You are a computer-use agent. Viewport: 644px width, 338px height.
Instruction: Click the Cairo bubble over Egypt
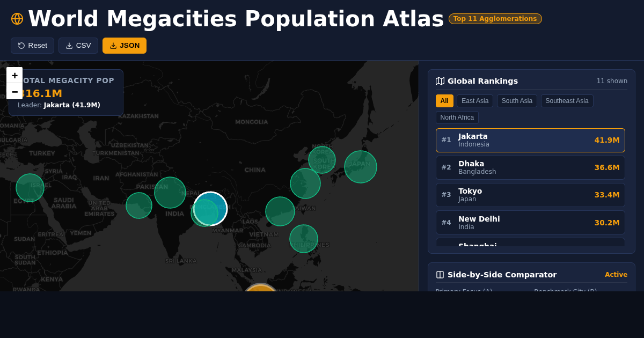(30, 188)
